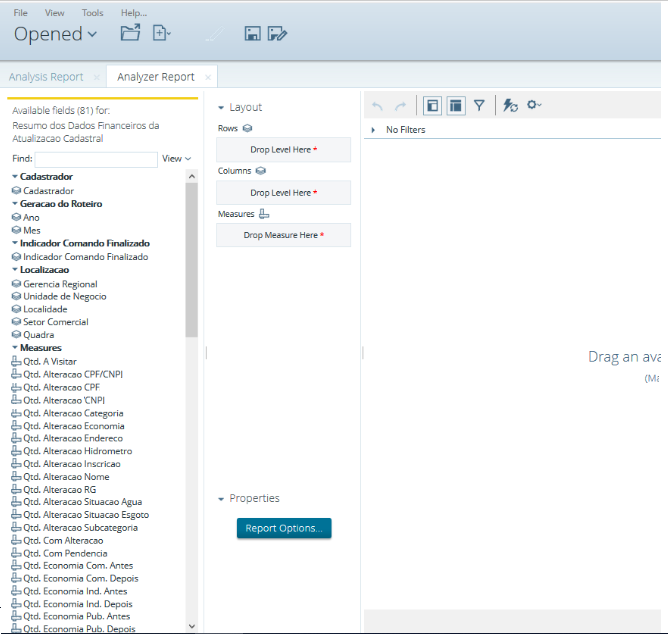Toggle the field list panel icon
668x641 pixels.
click(432, 105)
